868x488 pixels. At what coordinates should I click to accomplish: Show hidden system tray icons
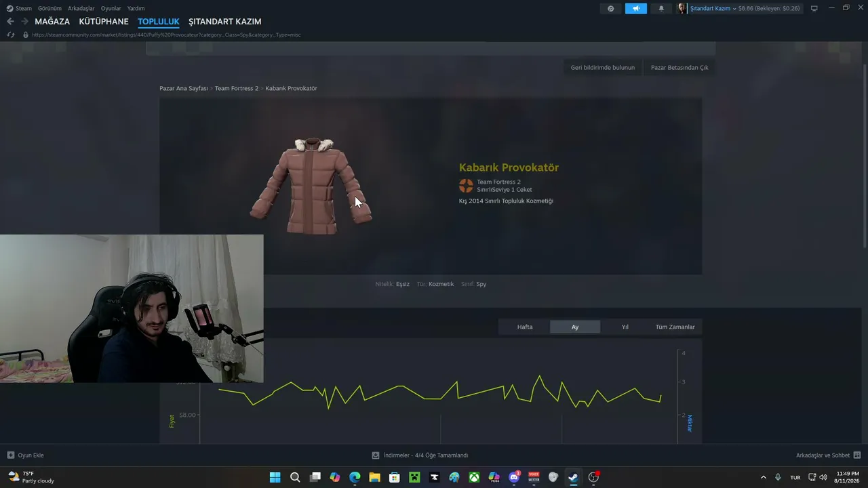[x=764, y=477]
